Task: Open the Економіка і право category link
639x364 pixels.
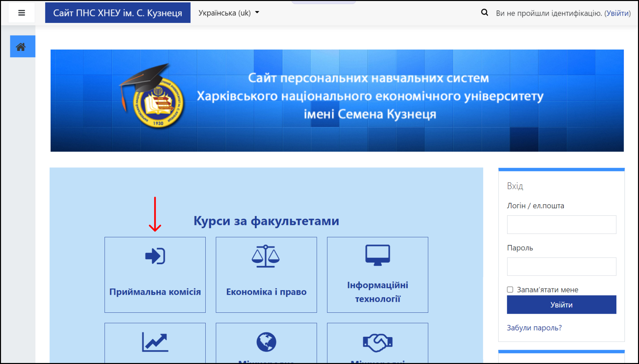Action: [x=266, y=292]
